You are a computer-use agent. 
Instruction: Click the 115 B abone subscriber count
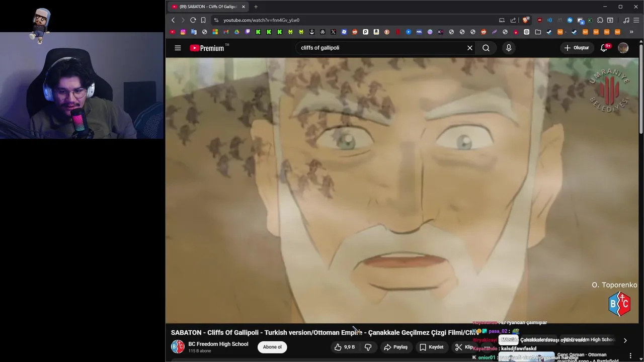(200, 351)
